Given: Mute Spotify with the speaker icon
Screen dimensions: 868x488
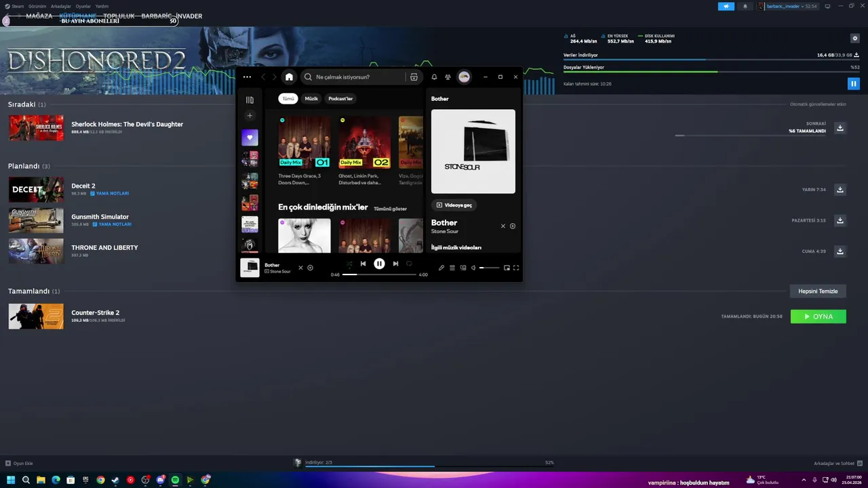Looking at the screenshot, I should pos(473,268).
